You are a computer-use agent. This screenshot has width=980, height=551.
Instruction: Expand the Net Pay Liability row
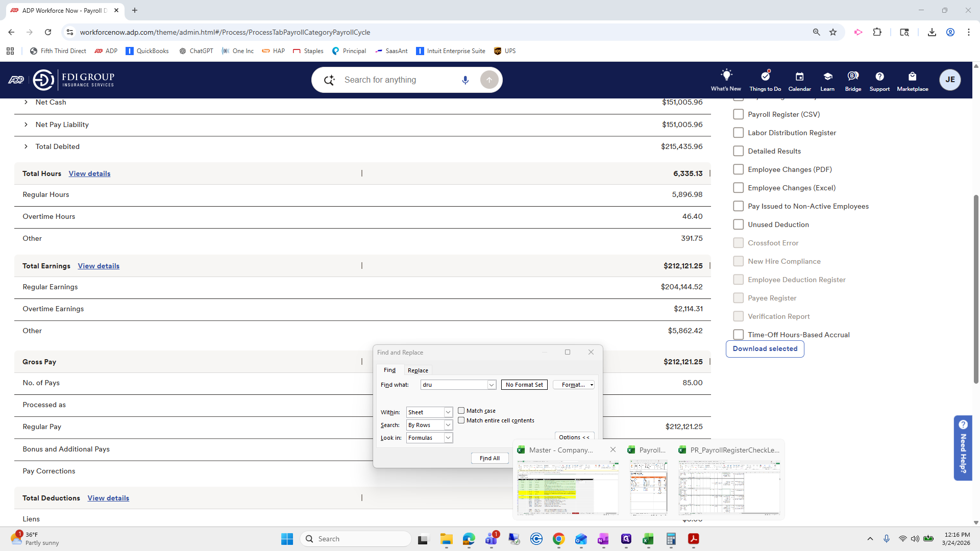(x=26, y=124)
